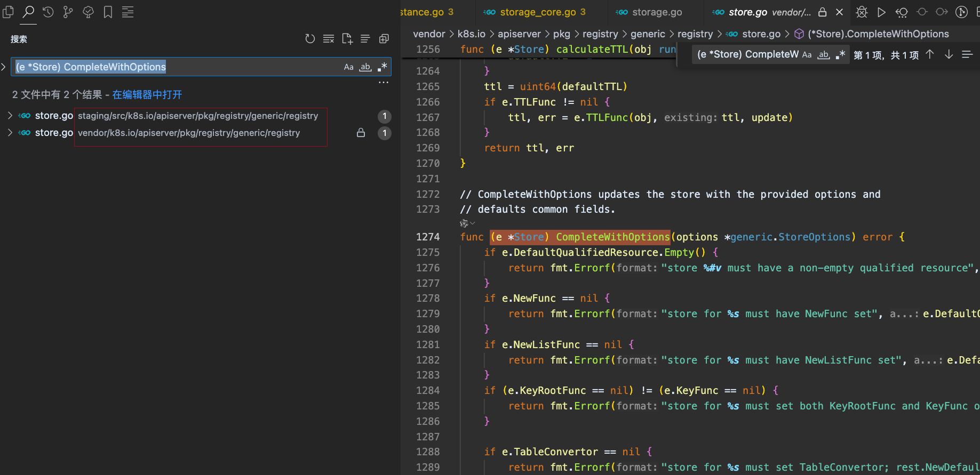980x475 pixels.
Task: Click the git graph circle icon
Action: click(961, 12)
